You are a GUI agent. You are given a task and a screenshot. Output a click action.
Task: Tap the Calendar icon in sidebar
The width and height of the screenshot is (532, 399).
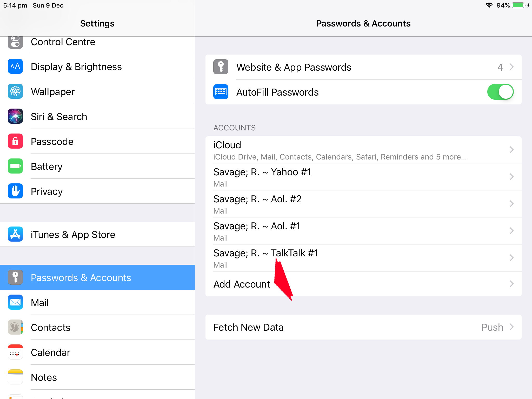tap(15, 352)
